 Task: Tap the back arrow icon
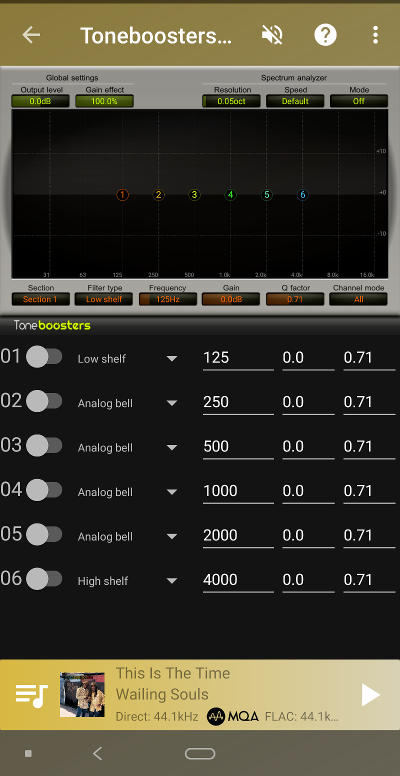coord(31,35)
